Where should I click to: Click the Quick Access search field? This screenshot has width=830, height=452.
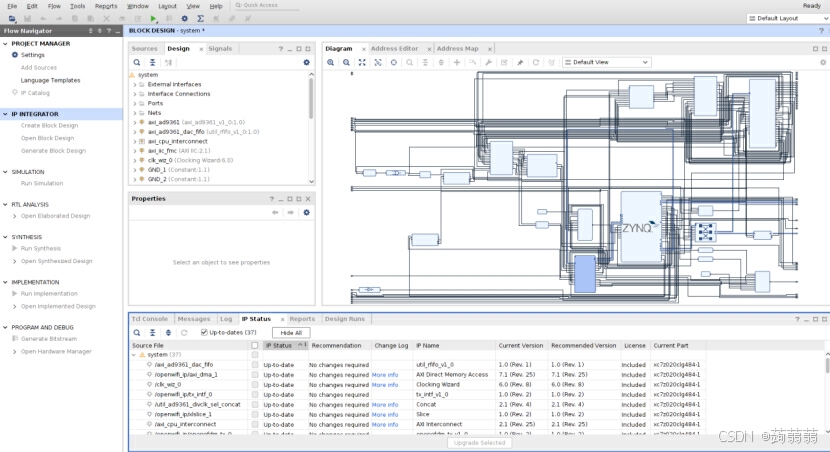[266, 5]
